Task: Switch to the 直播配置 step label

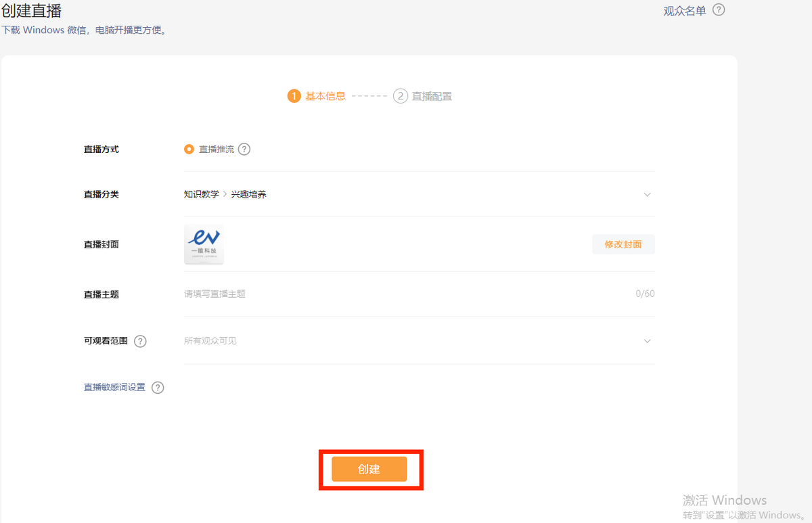Action: (432, 96)
